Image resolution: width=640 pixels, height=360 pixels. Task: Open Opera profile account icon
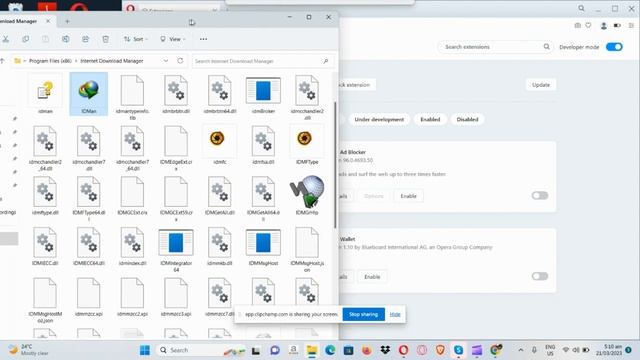point(603,26)
